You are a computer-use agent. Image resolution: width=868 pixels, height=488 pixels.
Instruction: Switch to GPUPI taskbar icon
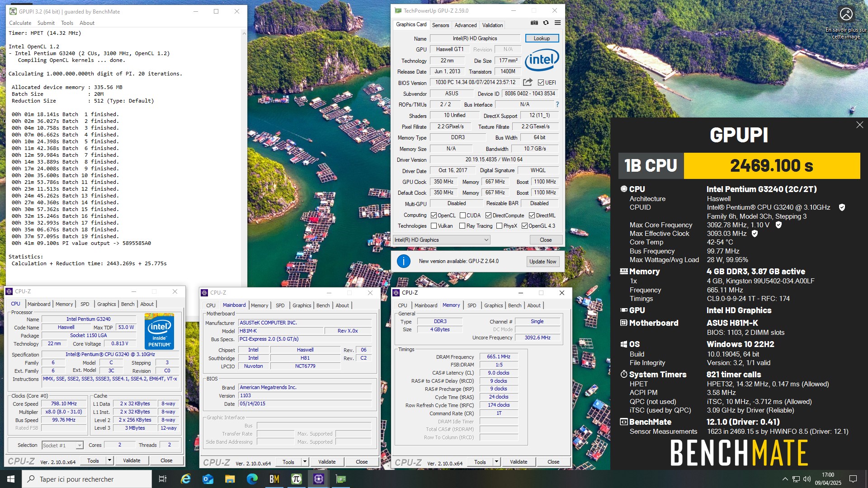[296, 479]
